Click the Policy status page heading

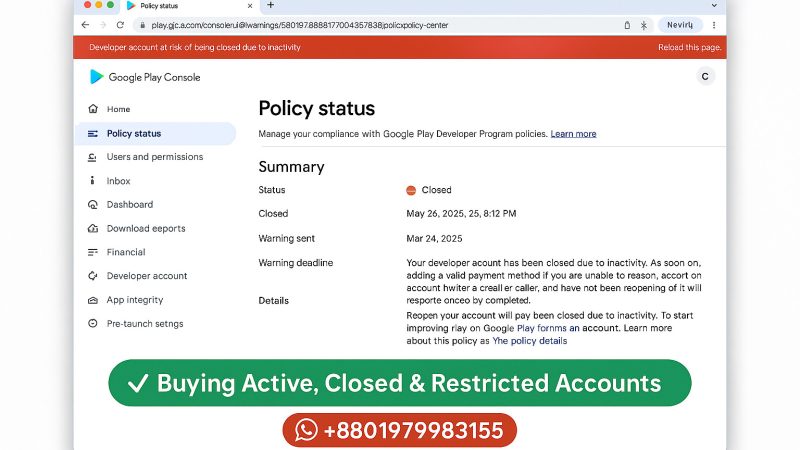(x=316, y=109)
